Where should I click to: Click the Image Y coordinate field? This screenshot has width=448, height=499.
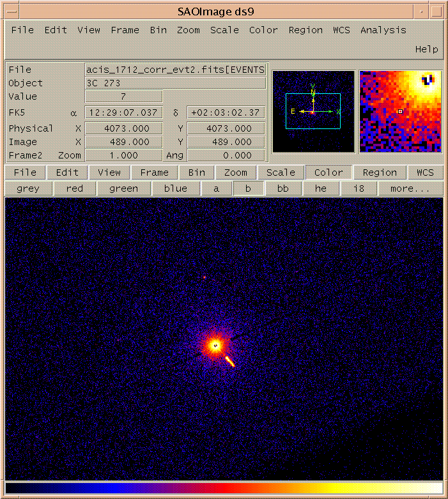point(226,142)
